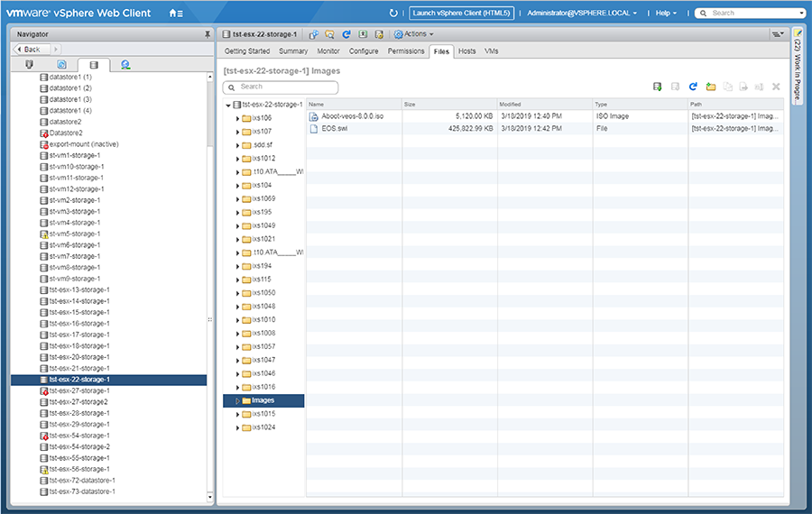
Task: Switch to Storage navigator view tab
Action: click(94, 65)
